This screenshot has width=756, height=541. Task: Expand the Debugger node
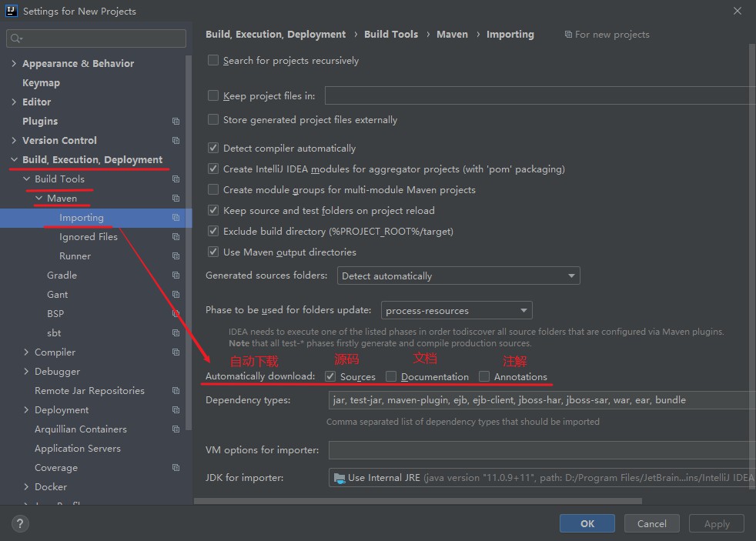(26, 372)
